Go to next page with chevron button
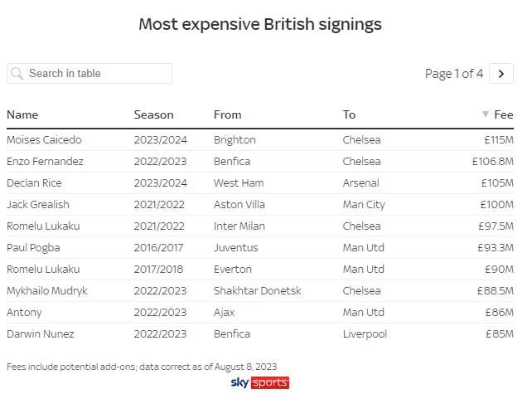 [x=501, y=74]
